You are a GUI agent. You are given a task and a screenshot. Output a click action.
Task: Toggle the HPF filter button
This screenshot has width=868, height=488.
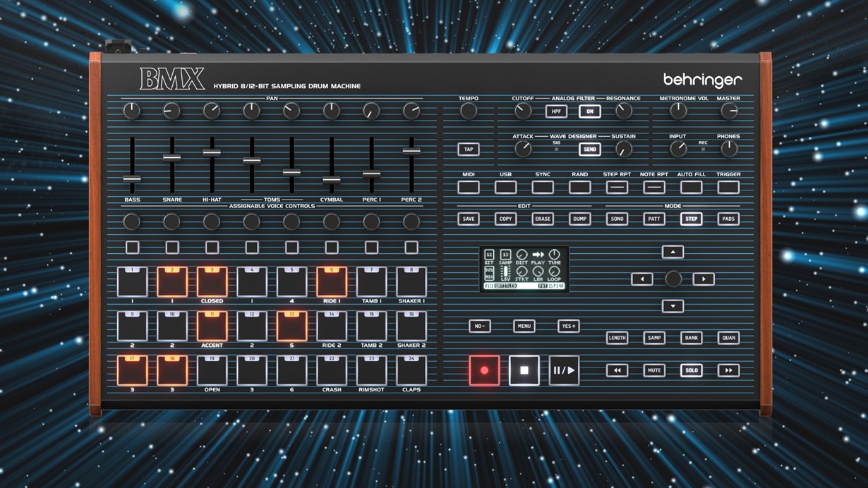pos(556,111)
